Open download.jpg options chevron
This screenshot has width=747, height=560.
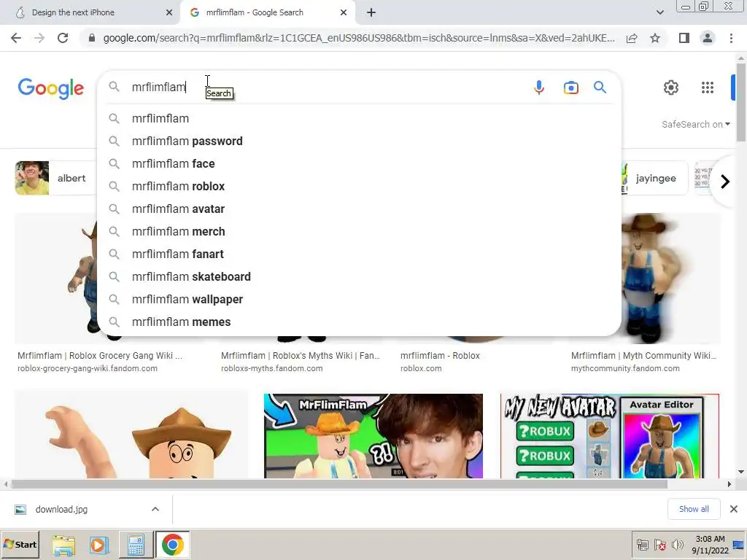(155, 510)
